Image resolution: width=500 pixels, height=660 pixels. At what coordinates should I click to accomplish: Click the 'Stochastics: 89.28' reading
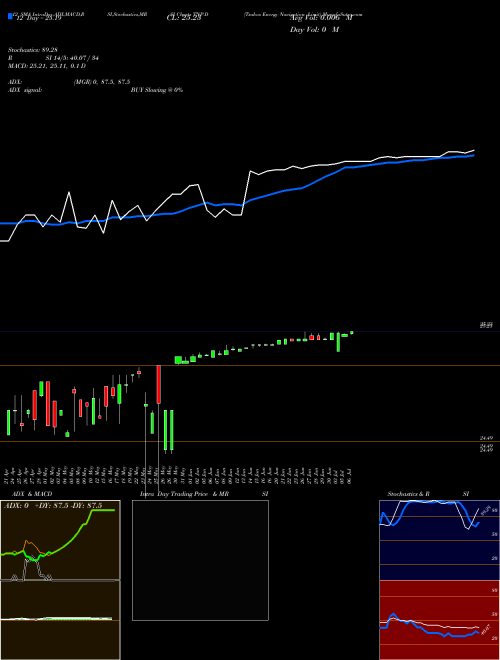click(32, 50)
